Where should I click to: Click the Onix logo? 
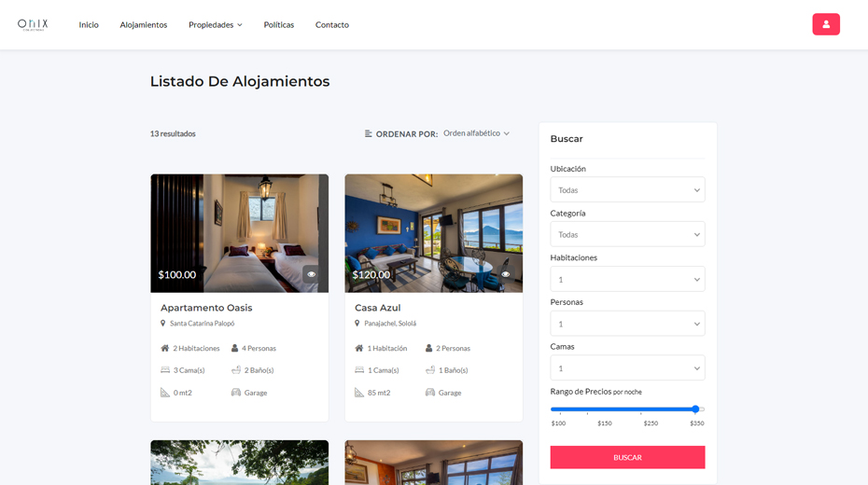pos(33,24)
